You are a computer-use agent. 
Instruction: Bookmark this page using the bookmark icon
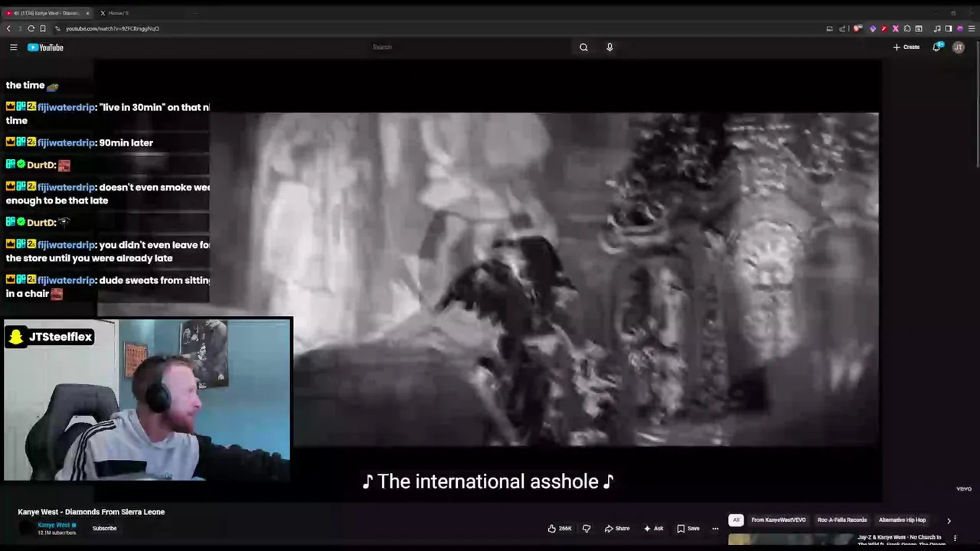point(43,28)
